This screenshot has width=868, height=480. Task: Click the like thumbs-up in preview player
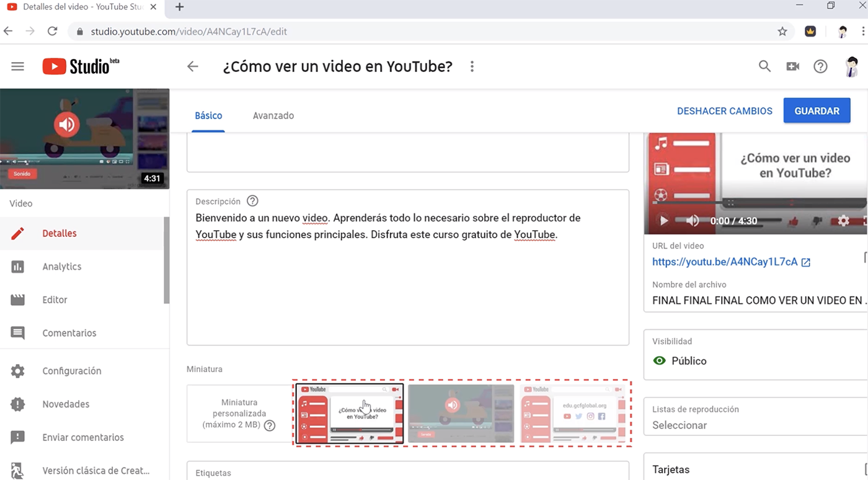coord(793,221)
